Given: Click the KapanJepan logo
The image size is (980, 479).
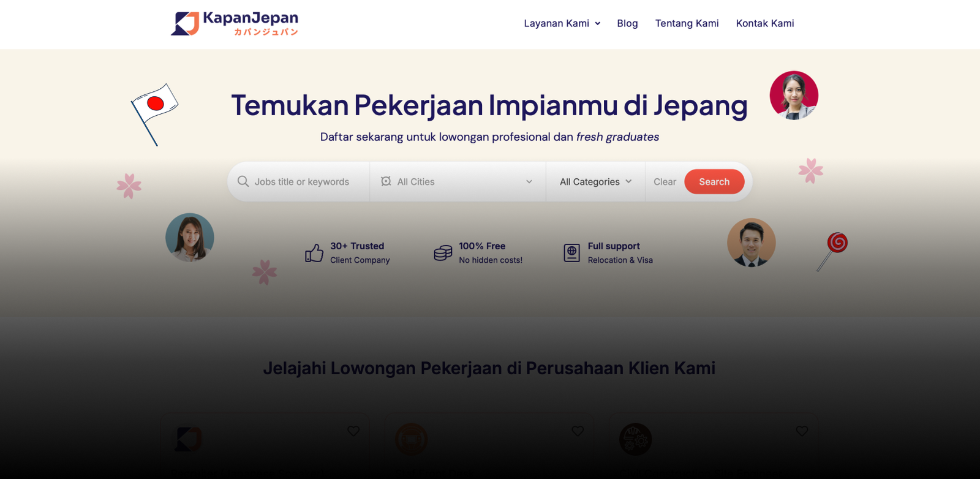Looking at the screenshot, I should point(235,23).
